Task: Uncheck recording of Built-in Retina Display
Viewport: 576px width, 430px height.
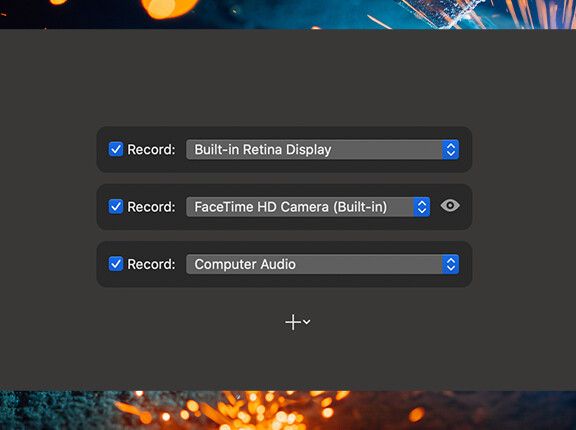Action: tap(116, 149)
